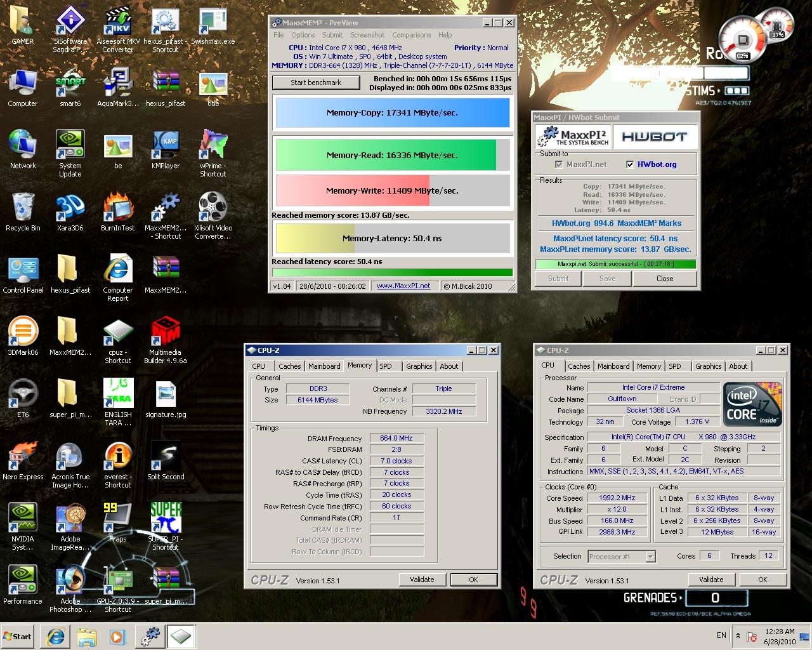The width and height of the screenshot is (812, 650).
Task: Launch Xilisoft Video Converter icon
Action: [213, 216]
